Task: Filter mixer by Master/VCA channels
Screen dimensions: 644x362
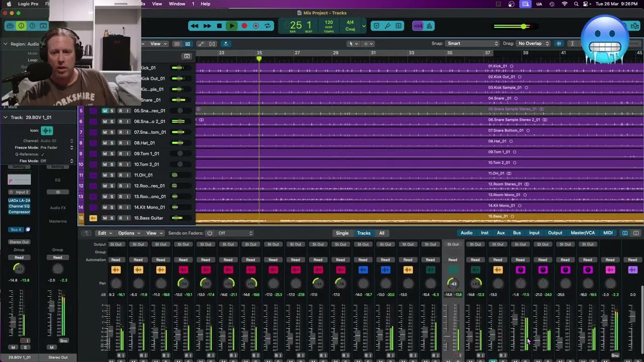Action: [x=583, y=233]
